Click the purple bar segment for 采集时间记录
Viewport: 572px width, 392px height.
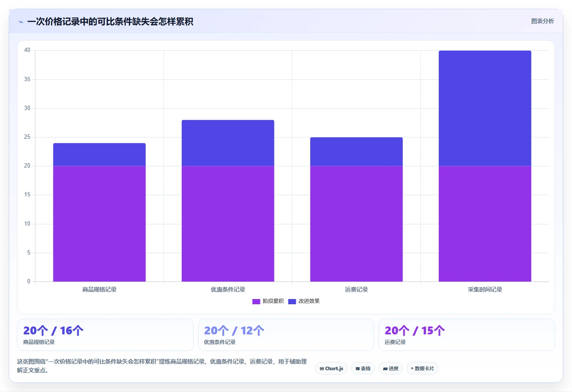click(485, 224)
